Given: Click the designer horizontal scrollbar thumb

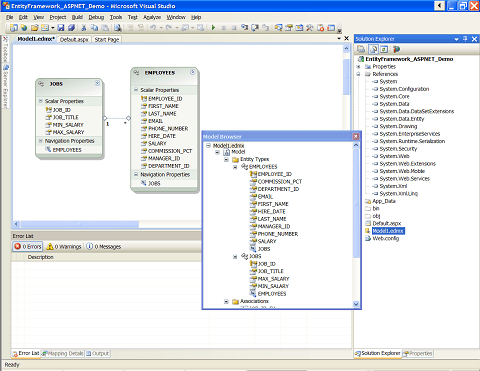Looking at the screenshot, I should [80, 224].
